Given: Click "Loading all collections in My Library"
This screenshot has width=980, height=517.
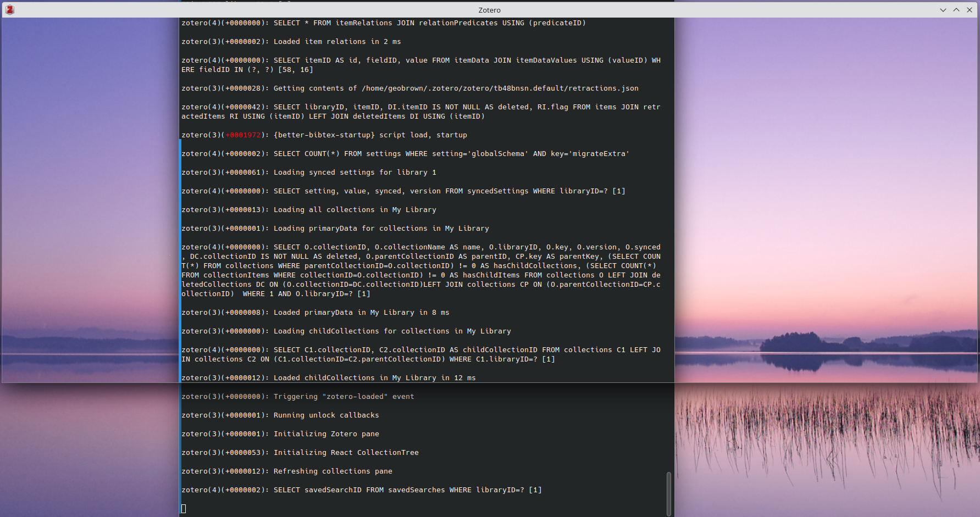Looking at the screenshot, I should click(355, 210).
